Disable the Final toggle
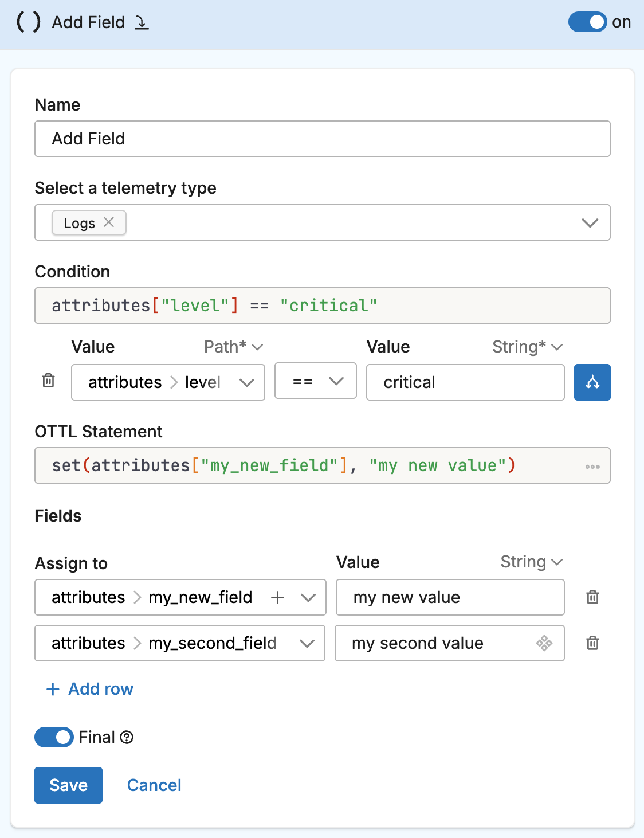Image resolution: width=644 pixels, height=838 pixels. coord(54,737)
